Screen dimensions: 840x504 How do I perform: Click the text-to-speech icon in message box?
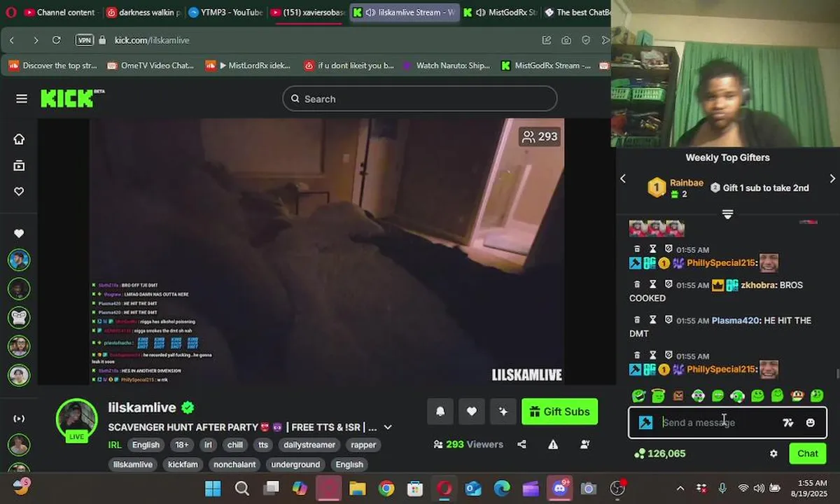pos(788,423)
